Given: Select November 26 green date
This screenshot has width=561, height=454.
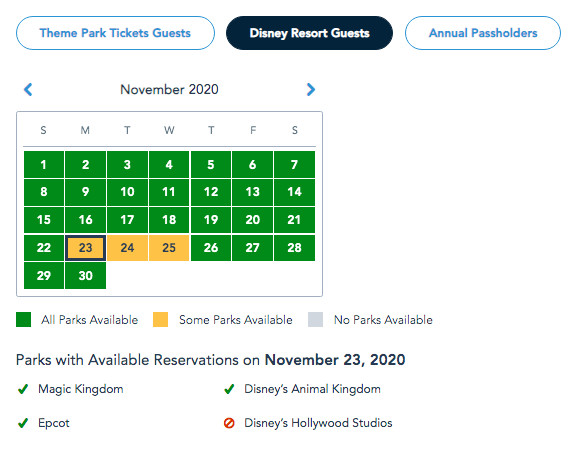Looking at the screenshot, I should (x=211, y=248).
